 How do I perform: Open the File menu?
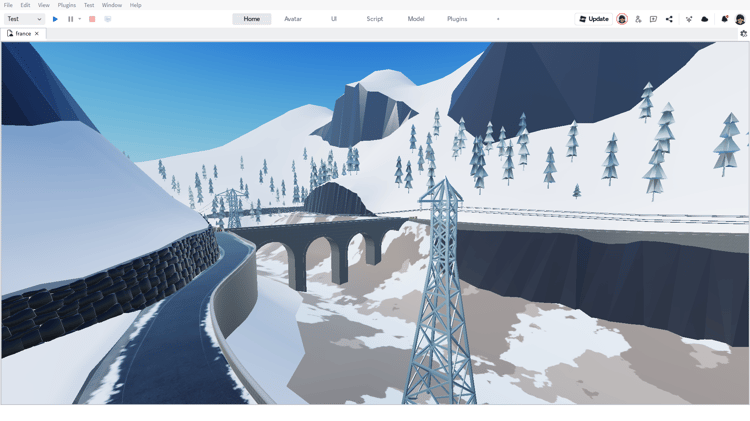(8, 5)
